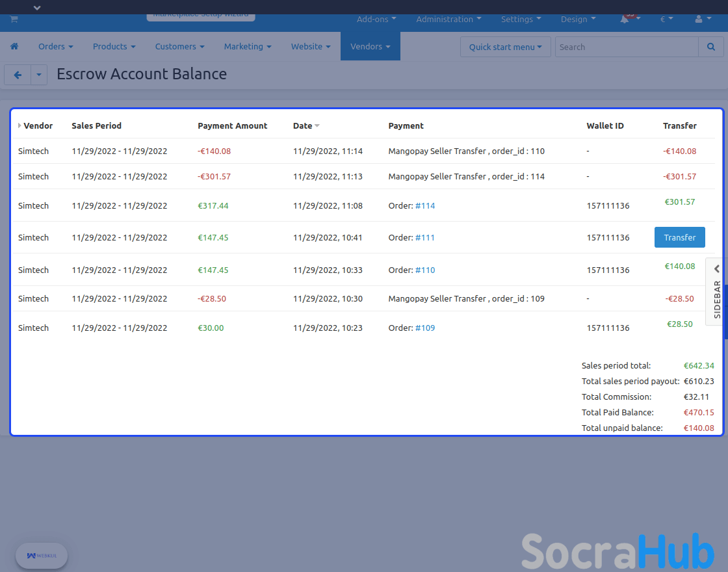The image size is (728, 572).
Task: Open order #109 link
Action: 425,328
